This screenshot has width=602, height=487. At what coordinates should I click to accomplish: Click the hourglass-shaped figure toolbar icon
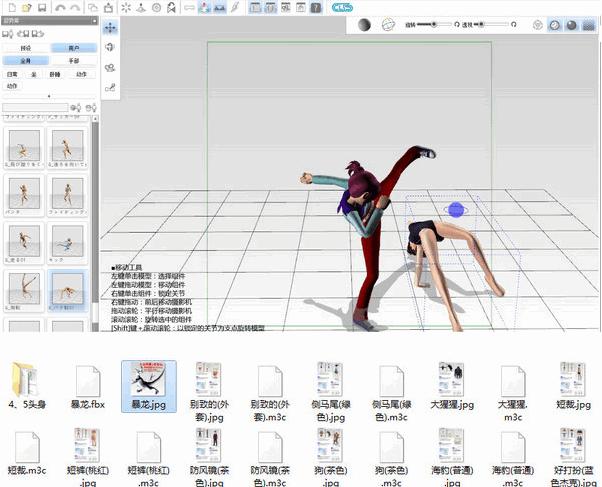click(172, 7)
